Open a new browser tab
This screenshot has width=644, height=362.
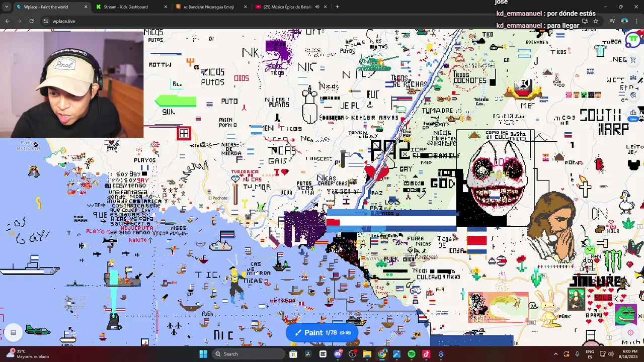point(337,7)
